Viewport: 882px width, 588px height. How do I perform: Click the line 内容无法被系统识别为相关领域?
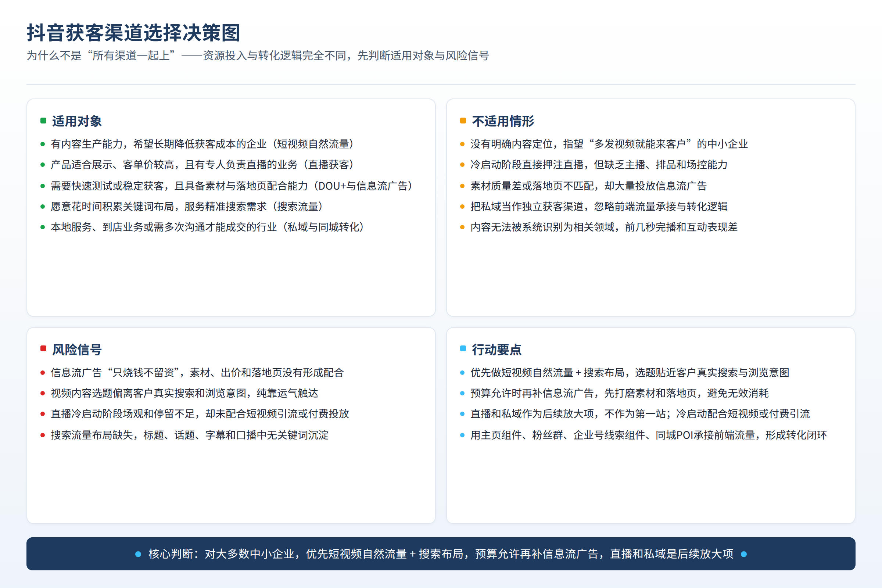click(604, 227)
